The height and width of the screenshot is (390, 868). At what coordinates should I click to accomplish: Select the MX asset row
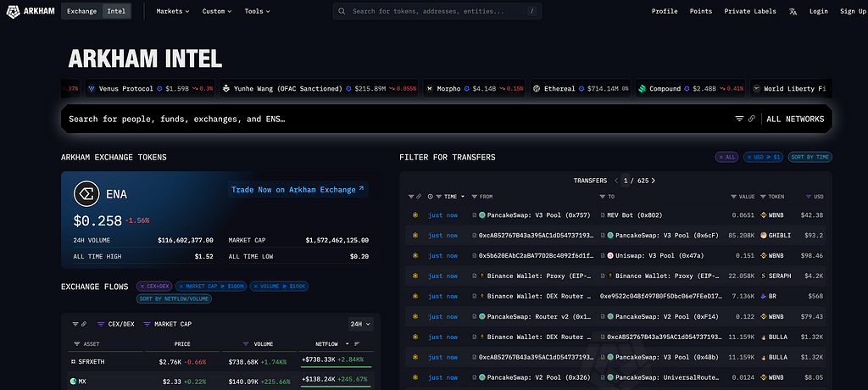pyautogui.click(x=221, y=382)
